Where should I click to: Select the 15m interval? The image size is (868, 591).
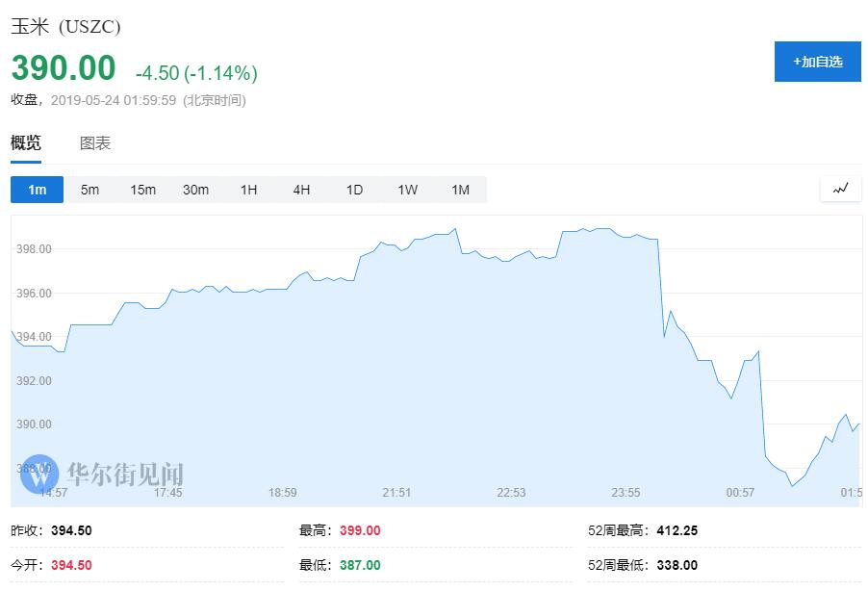pyautogui.click(x=142, y=190)
